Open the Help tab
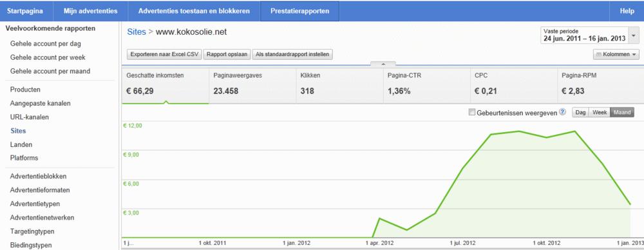The height and width of the screenshot is (250, 644). pyautogui.click(x=627, y=11)
